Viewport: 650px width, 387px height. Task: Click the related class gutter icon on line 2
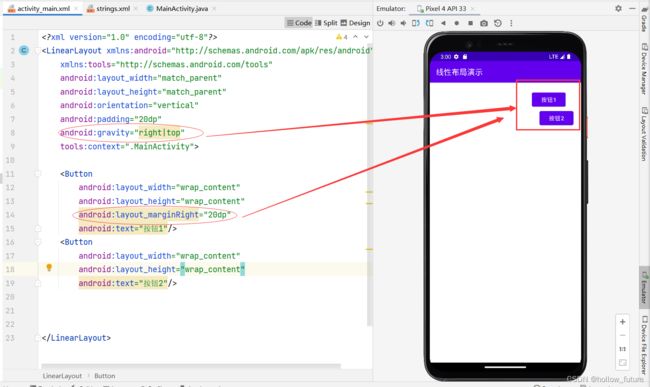(x=24, y=51)
